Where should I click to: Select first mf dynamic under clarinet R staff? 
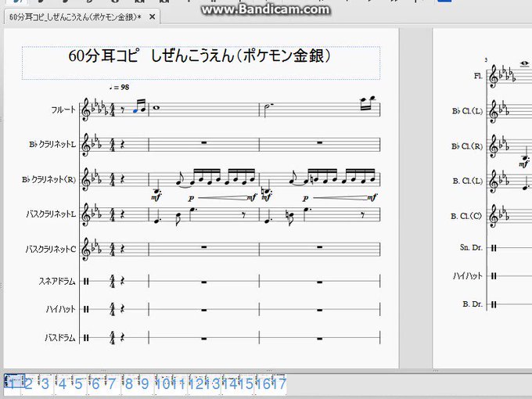156,196
